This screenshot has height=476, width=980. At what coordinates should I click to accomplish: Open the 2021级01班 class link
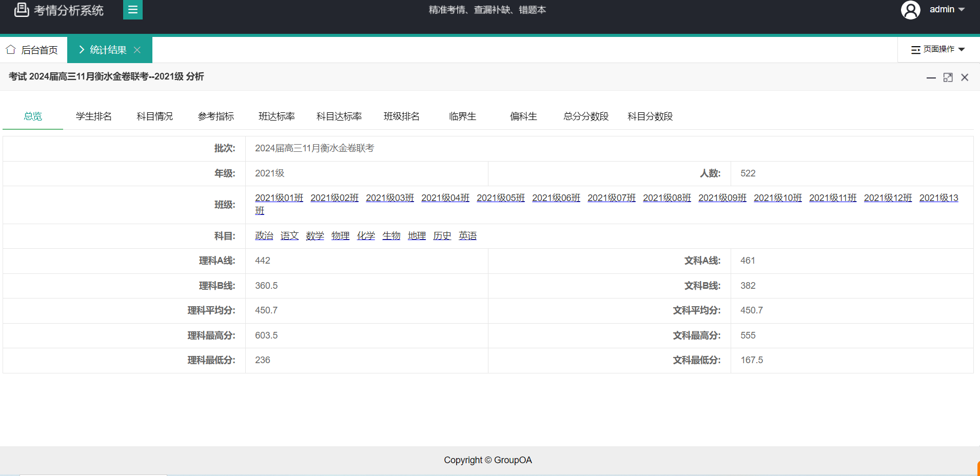tap(279, 198)
